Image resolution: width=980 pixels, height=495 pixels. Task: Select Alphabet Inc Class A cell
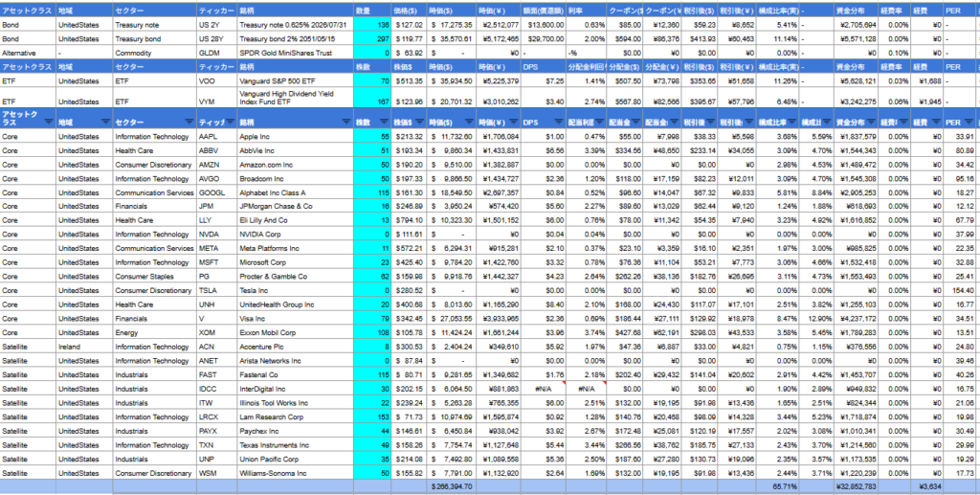pos(295,192)
